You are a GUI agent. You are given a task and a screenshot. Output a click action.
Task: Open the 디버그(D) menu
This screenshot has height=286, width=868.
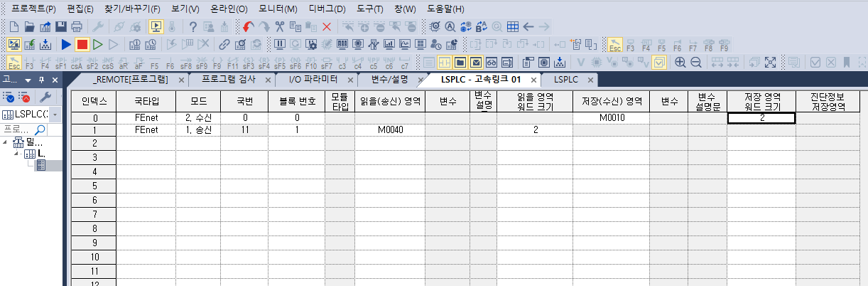pos(327,9)
